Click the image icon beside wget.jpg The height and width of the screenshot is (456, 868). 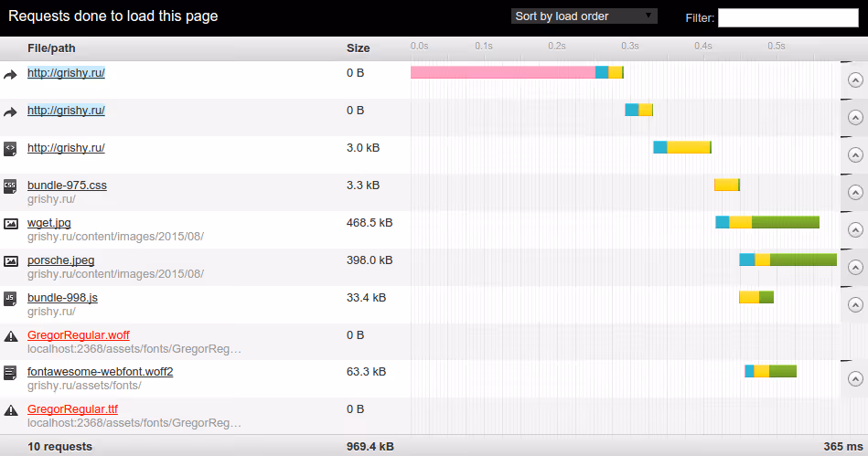[x=11, y=223]
